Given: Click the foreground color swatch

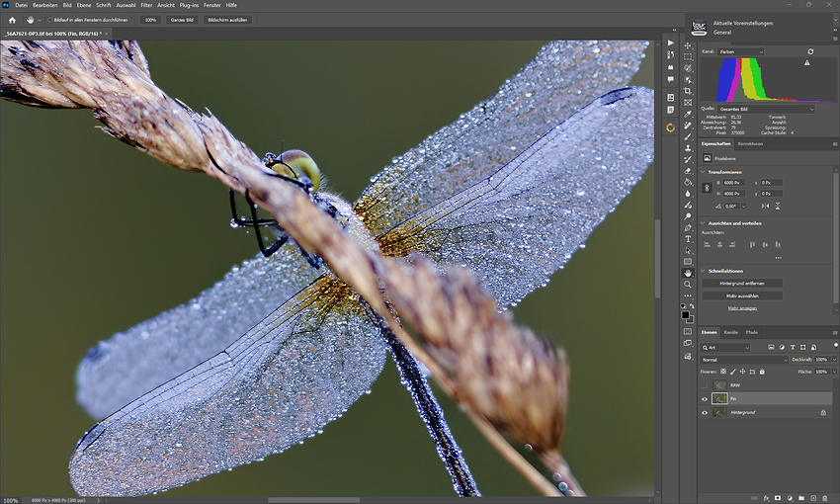Looking at the screenshot, I should pyautogui.click(x=685, y=315).
